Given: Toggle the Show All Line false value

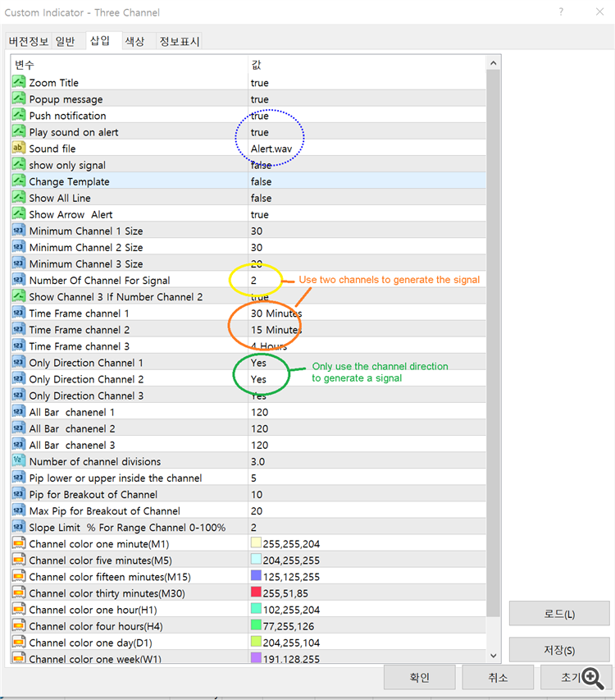Looking at the screenshot, I should (x=261, y=199).
